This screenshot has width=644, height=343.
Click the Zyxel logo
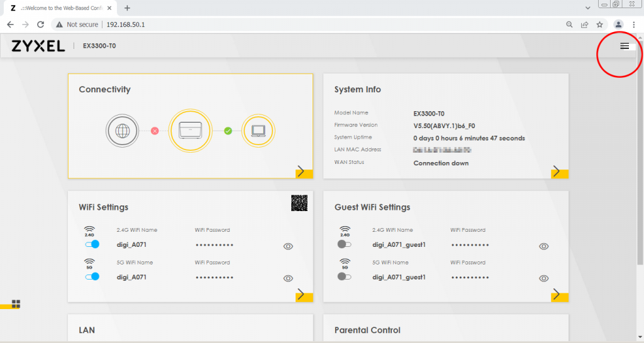pos(38,46)
